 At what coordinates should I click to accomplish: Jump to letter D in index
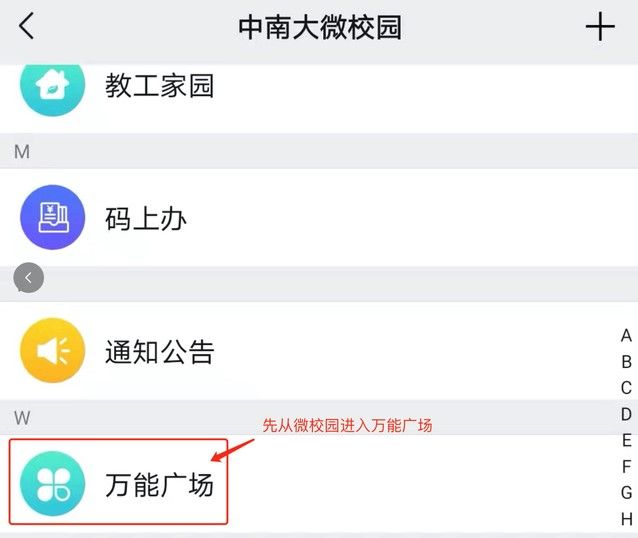626,414
